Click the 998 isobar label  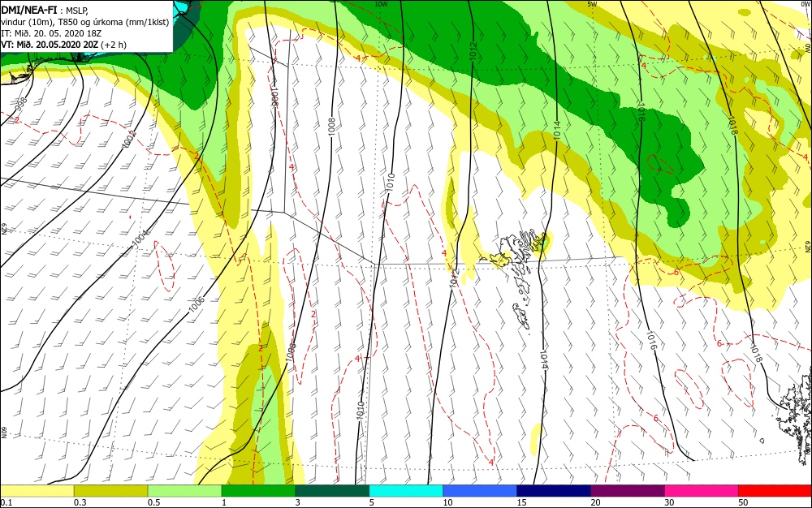(21, 105)
